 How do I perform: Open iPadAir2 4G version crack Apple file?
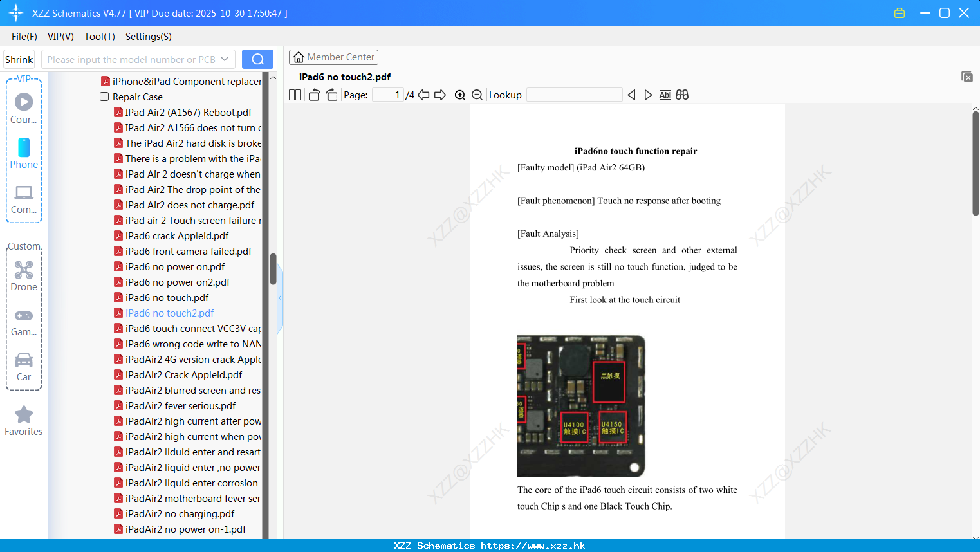click(188, 360)
